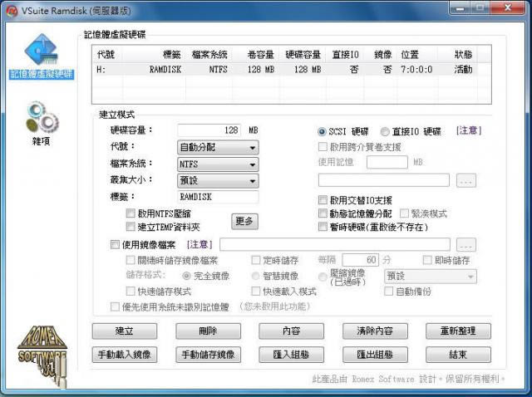Click the image file path field
532x397 pixels.
[x=335, y=244]
